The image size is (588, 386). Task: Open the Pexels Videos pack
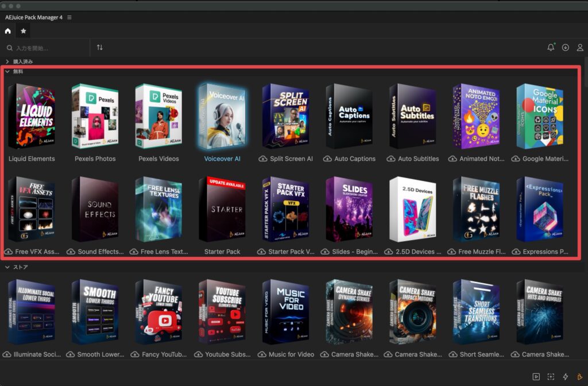(158, 116)
